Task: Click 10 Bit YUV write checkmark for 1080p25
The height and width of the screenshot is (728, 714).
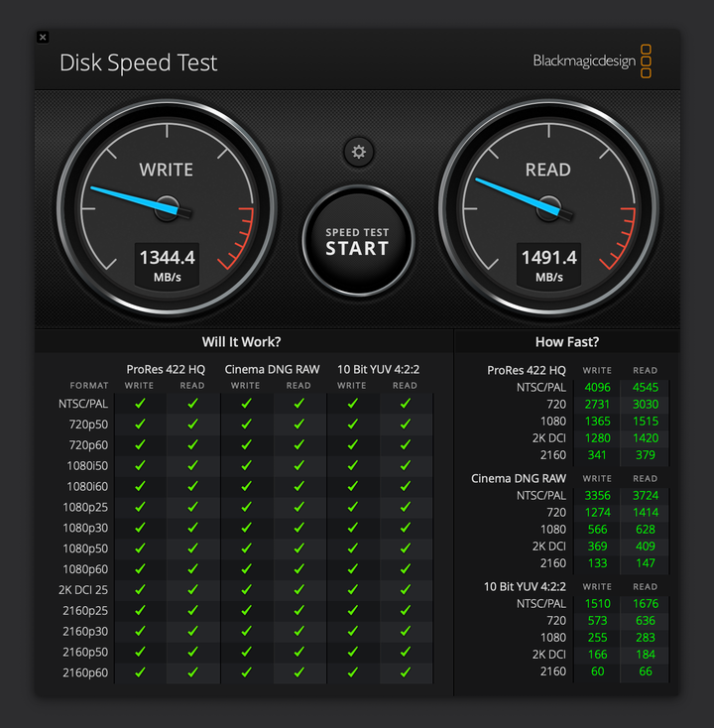Action: [352, 507]
